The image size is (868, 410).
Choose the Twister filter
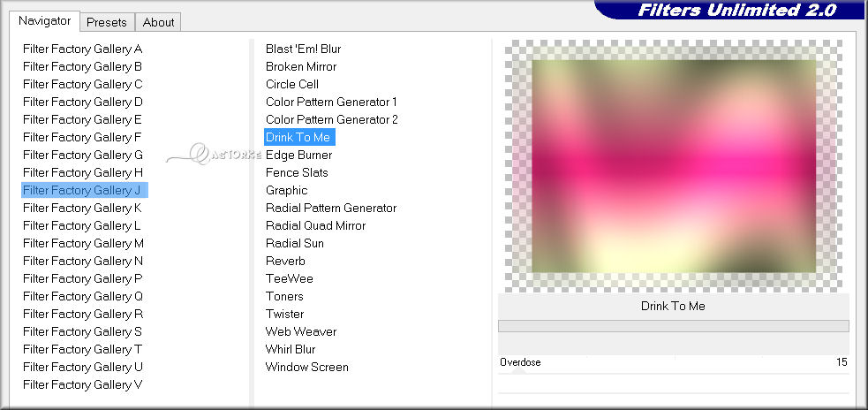click(x=284, y=315)
